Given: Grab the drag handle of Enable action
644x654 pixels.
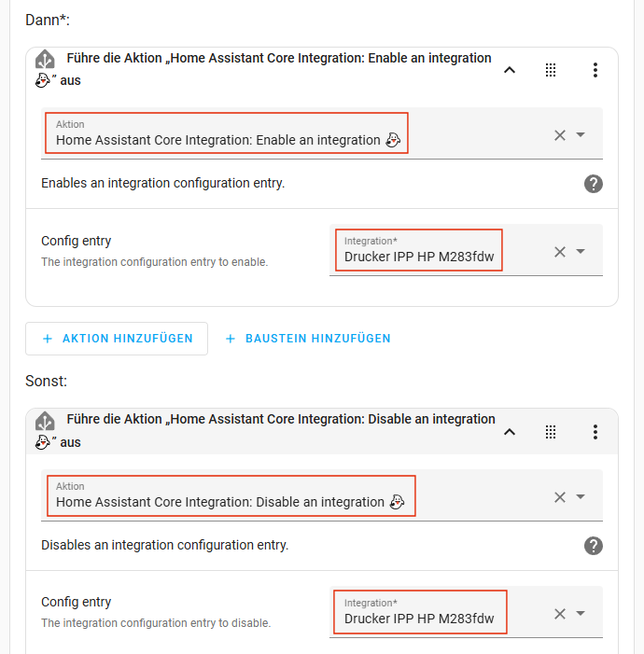Looking at the screenshot, I should coord(551,70).
